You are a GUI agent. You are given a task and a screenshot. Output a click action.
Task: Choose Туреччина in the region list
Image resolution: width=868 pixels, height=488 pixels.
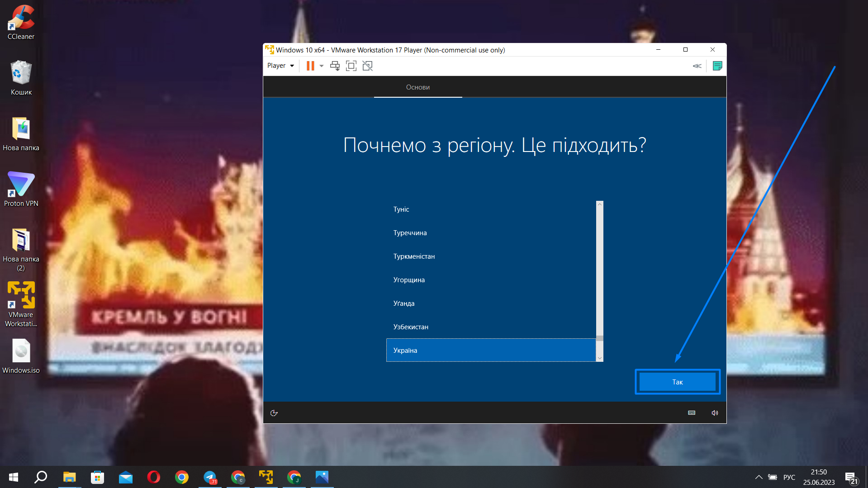[x=491, y=233]
